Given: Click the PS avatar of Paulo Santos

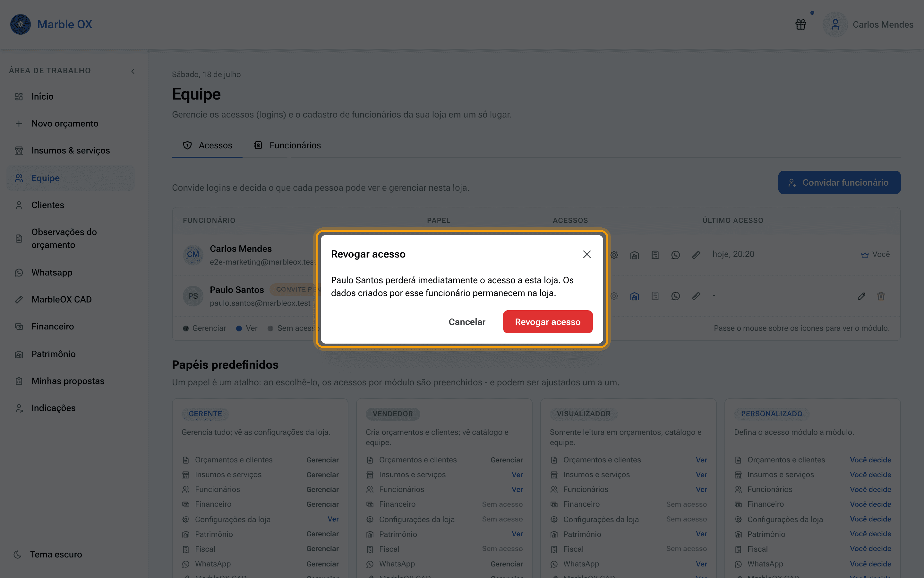Looking at the screenshot, I should 193,296.
